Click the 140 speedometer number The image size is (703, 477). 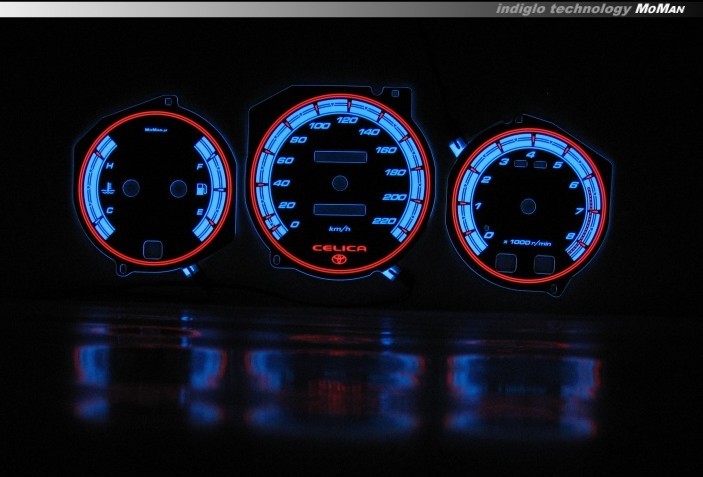point(369,132)
